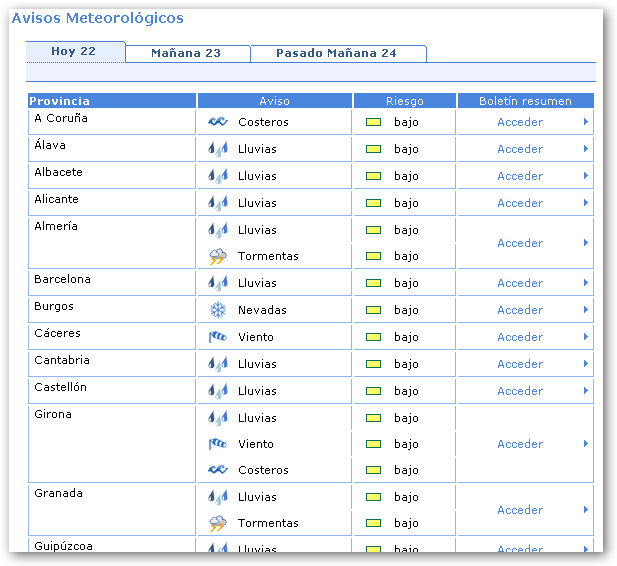Click the arrow beside Granada's Acceder link
Screen dimensions: 617x566
(586, 510)
